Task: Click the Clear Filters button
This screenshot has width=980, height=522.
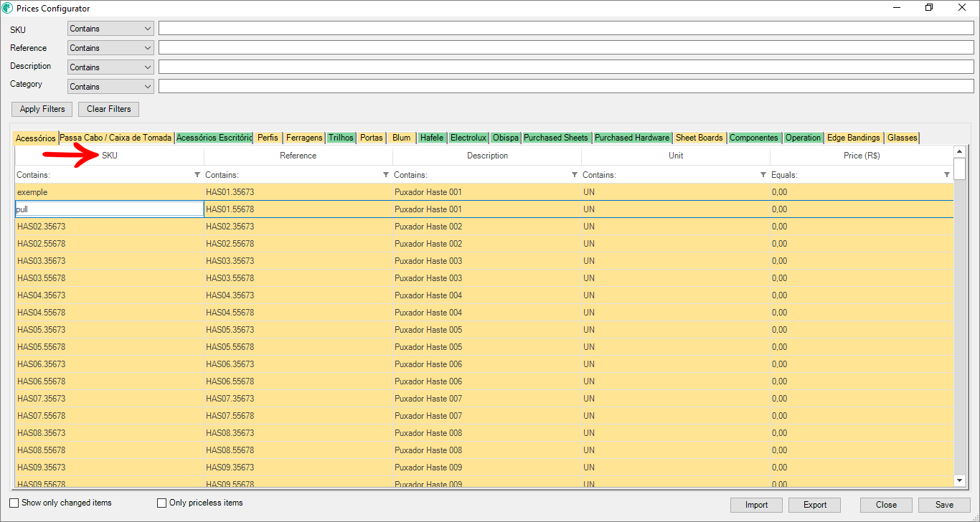Action: point(109,109)
